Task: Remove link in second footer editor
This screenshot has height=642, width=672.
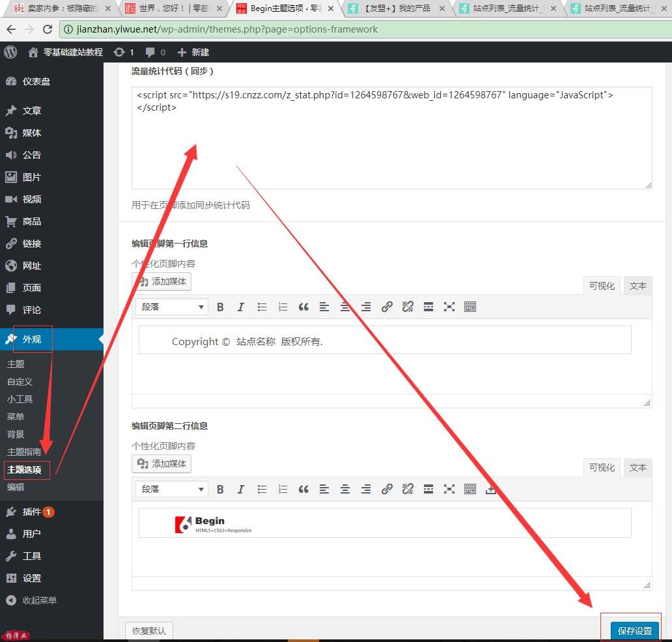Action: [408, 489]
